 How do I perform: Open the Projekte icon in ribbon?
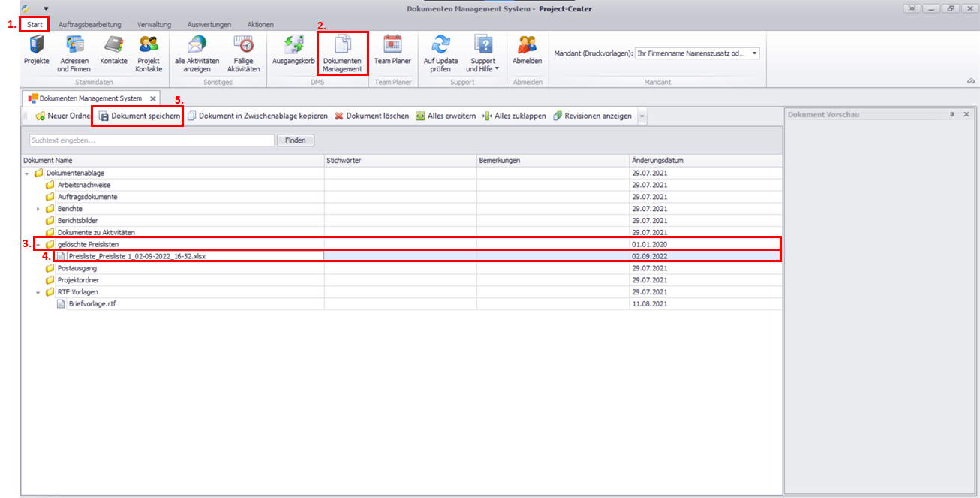(36, 53)
